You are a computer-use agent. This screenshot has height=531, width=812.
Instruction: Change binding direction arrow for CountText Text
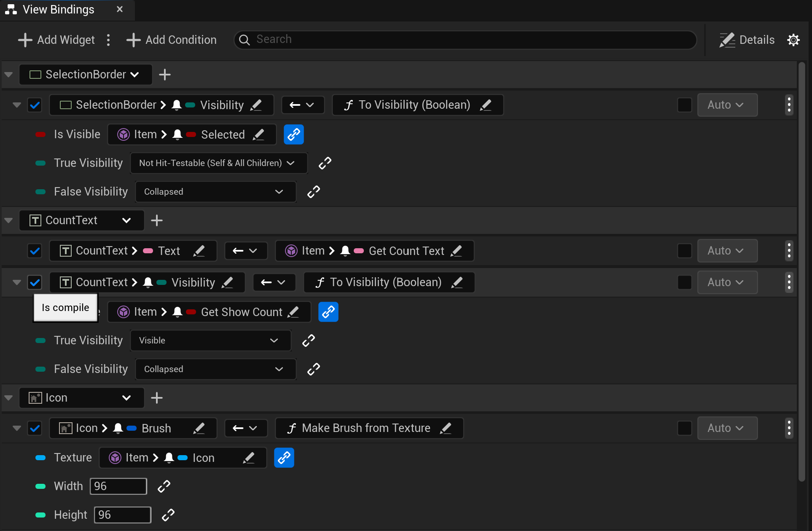[x=246, y=251]
